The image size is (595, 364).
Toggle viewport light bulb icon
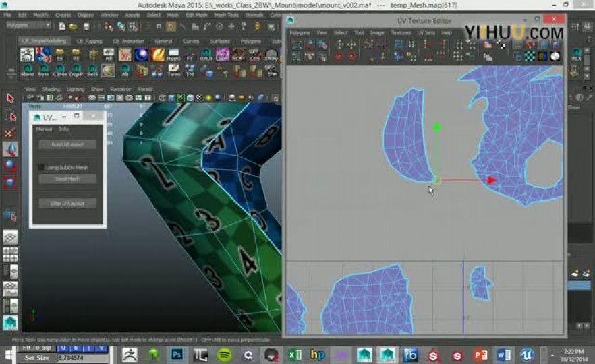coord(208,98)
